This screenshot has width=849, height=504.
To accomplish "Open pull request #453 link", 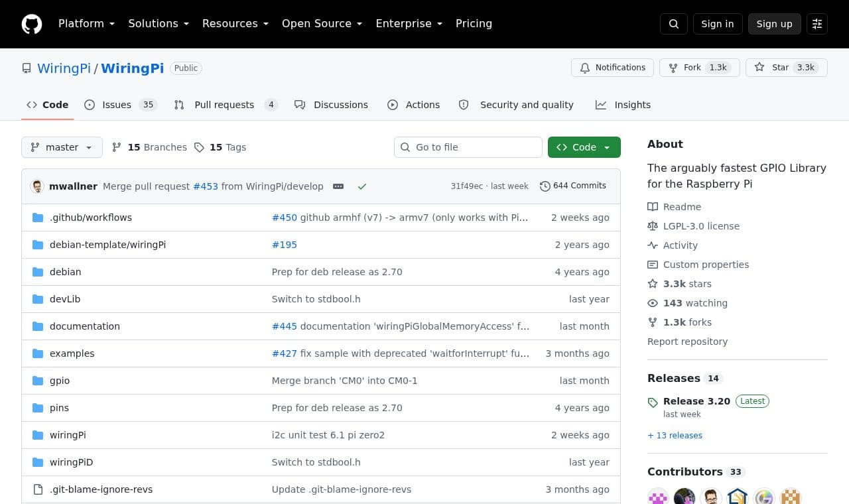I will 206,186.
